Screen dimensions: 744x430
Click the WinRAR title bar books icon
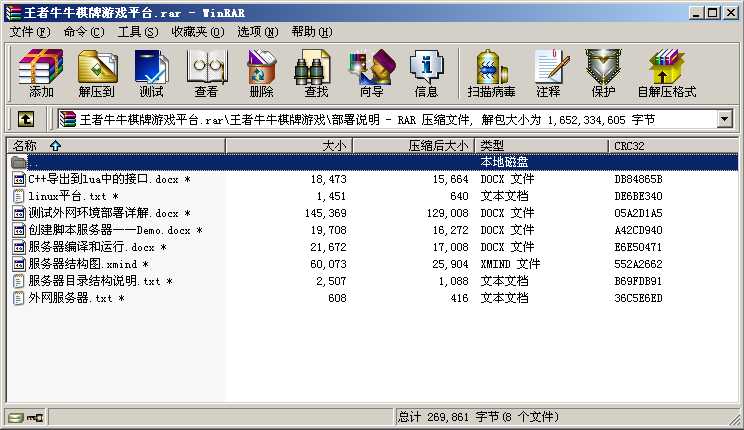pos(13,12)
